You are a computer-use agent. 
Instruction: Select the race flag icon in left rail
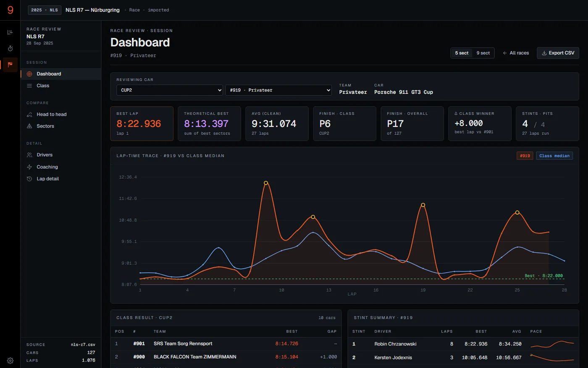[x=10, y=64]
